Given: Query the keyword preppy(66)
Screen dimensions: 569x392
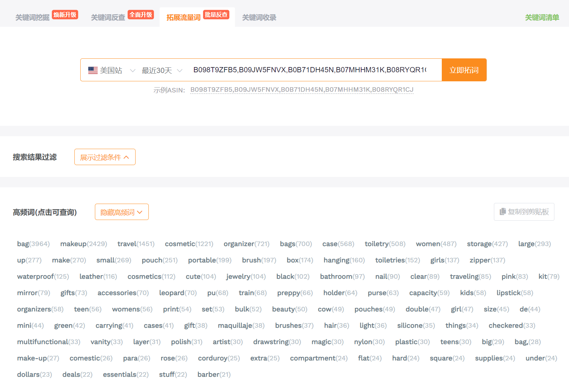Looking at the screenshot, I should pos(295,293).
